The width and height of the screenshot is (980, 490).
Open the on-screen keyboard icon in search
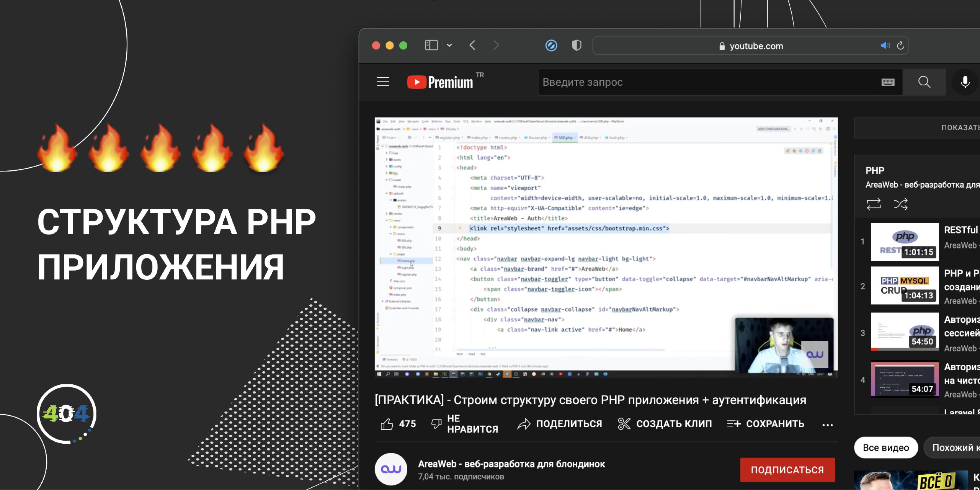(x=888, y=82)
